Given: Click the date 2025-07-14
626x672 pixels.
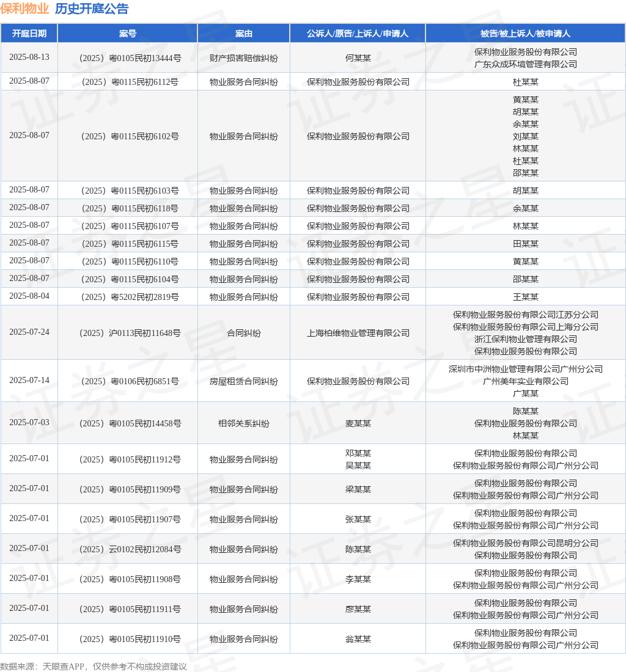Looking at the screenshot, I should point(29,380).
